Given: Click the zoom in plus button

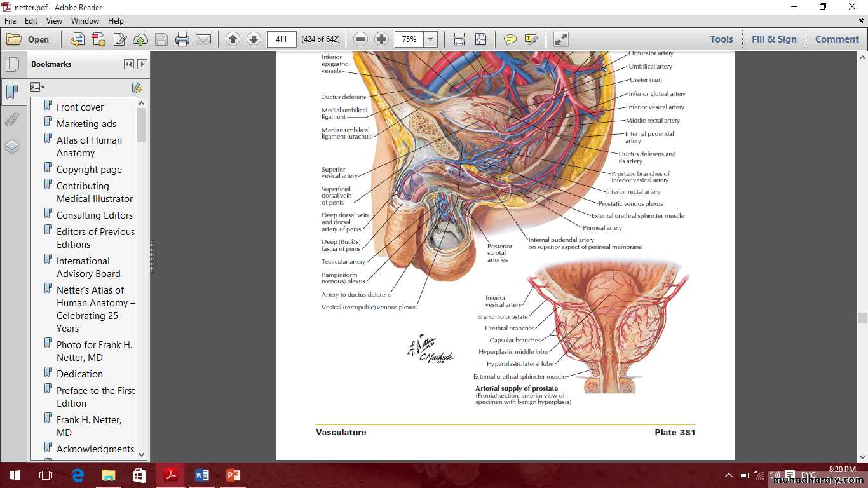Looking at the screenshot, I should (381, 39).
